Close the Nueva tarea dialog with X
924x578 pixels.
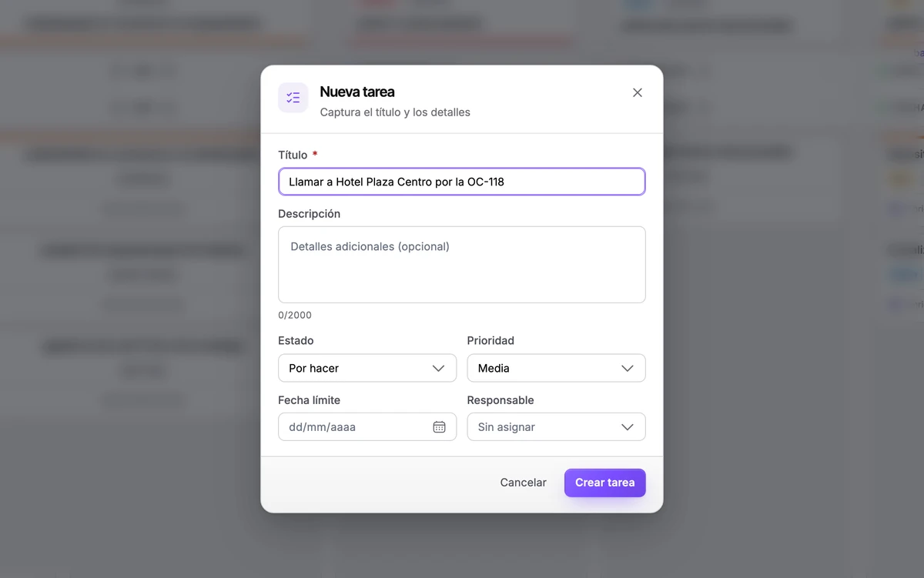(637, 92)
